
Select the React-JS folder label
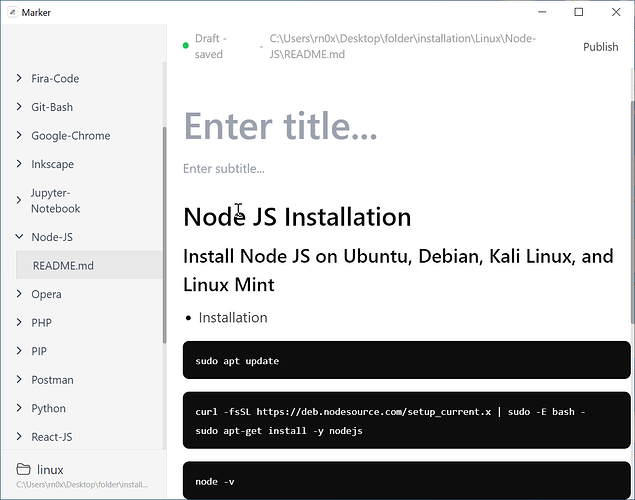[x=52, y=437]
